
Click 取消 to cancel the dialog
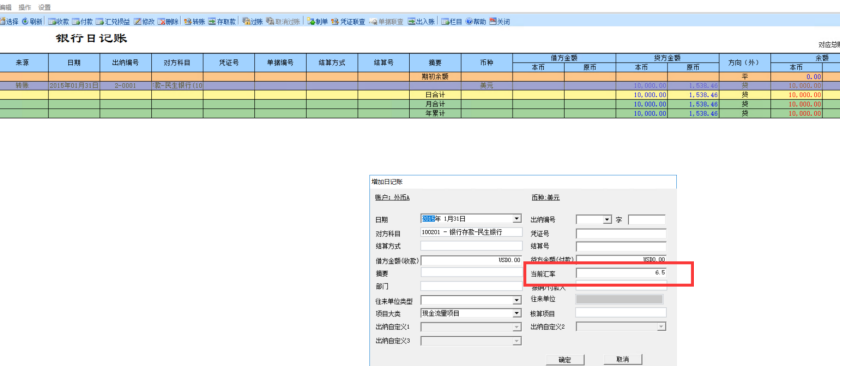[623, 358]
